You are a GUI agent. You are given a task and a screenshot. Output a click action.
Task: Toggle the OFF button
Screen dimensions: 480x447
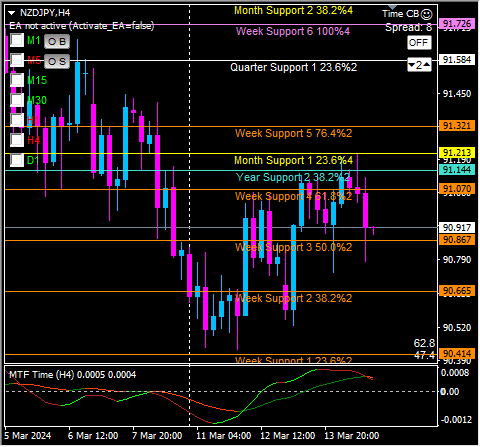click(x=419, y=43)
